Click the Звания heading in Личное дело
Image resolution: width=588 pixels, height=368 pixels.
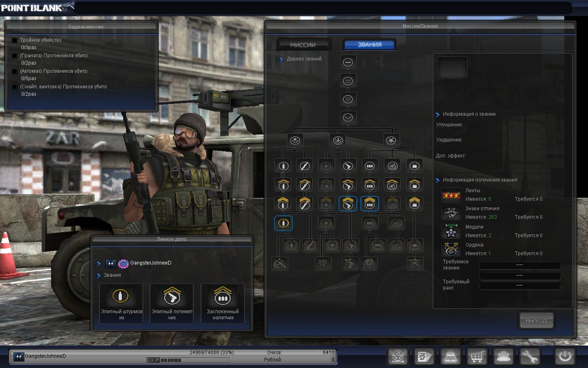112,275
